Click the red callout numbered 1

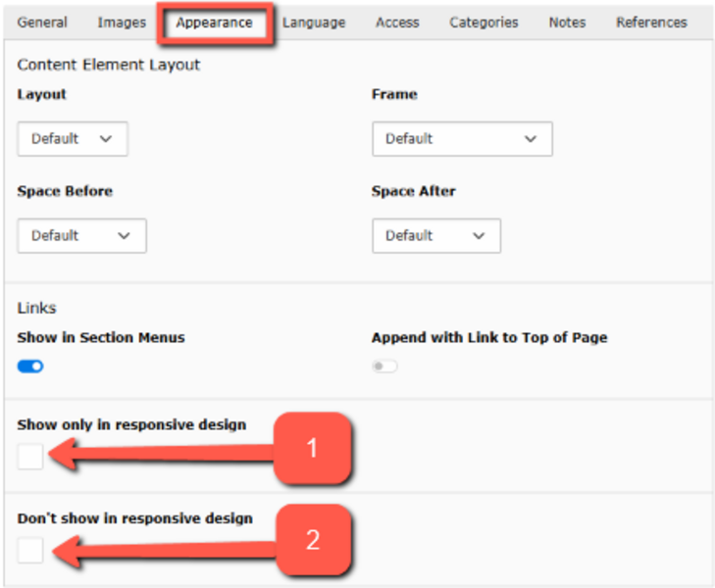[x=312, y=449]
